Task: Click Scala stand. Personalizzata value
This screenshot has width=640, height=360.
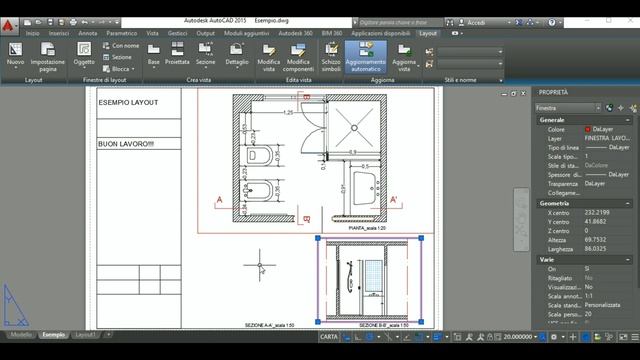Action: coord(602,305)
